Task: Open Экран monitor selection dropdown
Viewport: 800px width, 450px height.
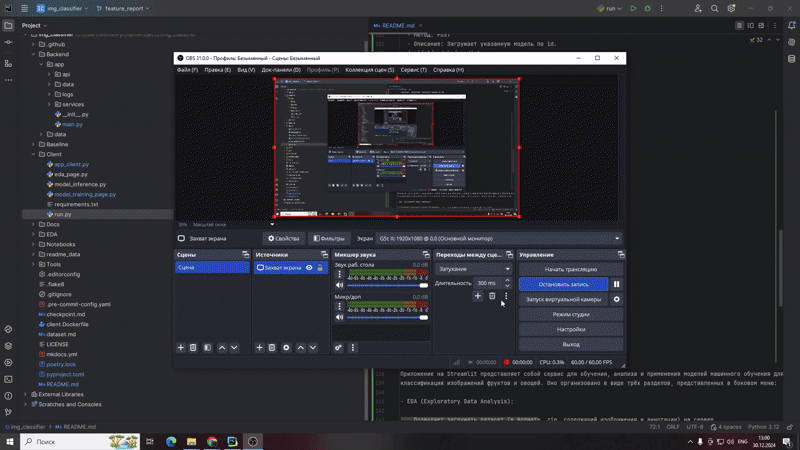Action: pyautogui.click(x=498, y=238)
